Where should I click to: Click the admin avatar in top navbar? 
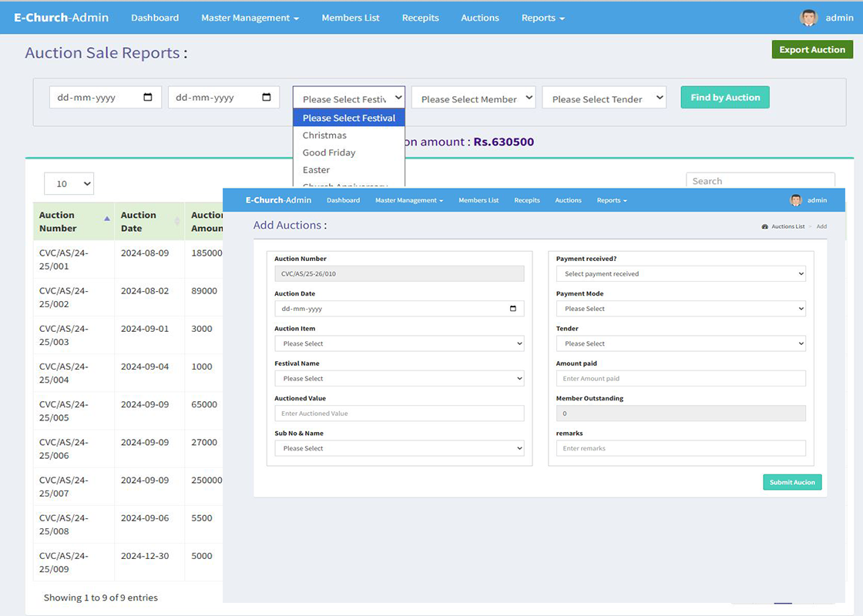coord(808,18)
